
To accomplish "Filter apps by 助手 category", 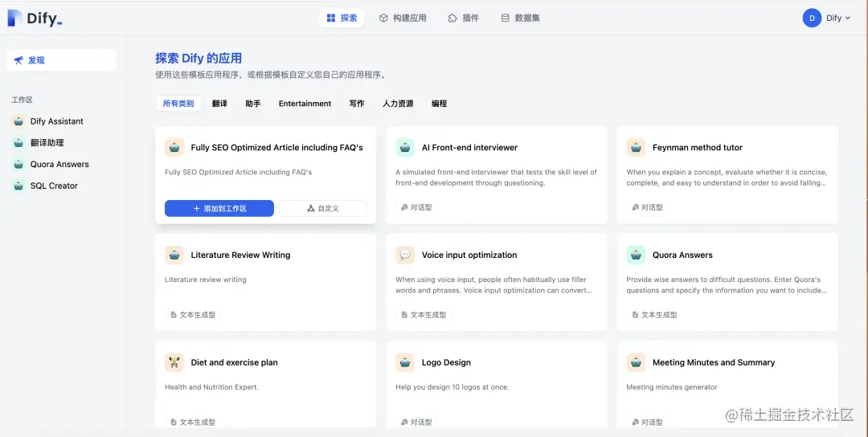I will (x=253, y=104).
